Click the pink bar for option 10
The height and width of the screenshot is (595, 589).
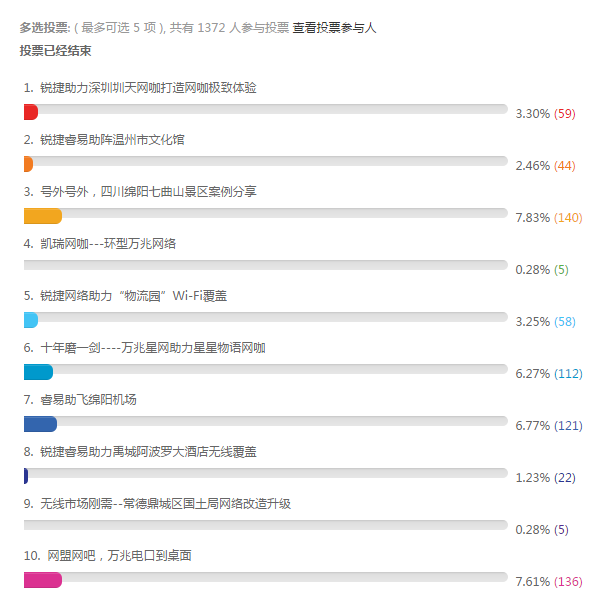click(x=43, y=580)
